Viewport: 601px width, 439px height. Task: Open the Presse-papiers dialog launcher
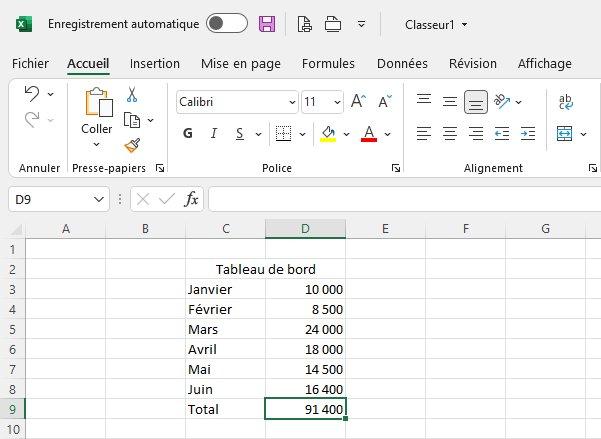click(x=160, y=168)
